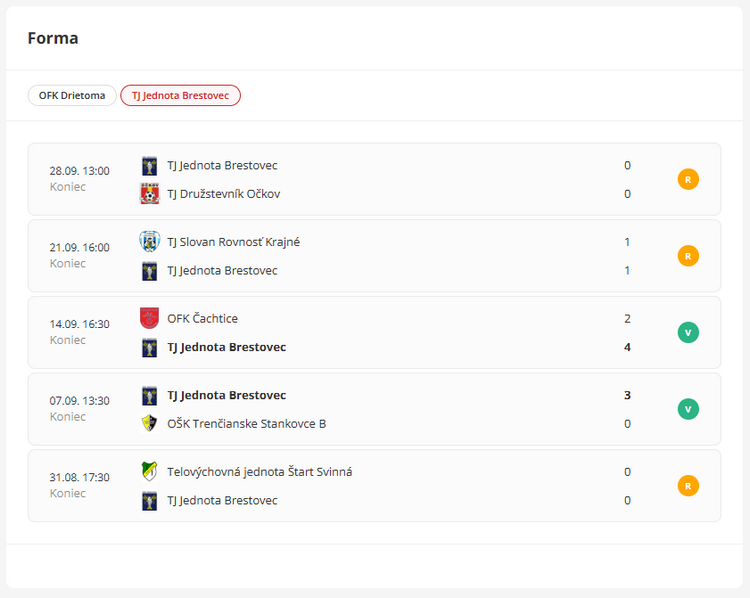
Task: Click the TJ Družstevník Očkov club crest
Action: (x=149, y=194)
